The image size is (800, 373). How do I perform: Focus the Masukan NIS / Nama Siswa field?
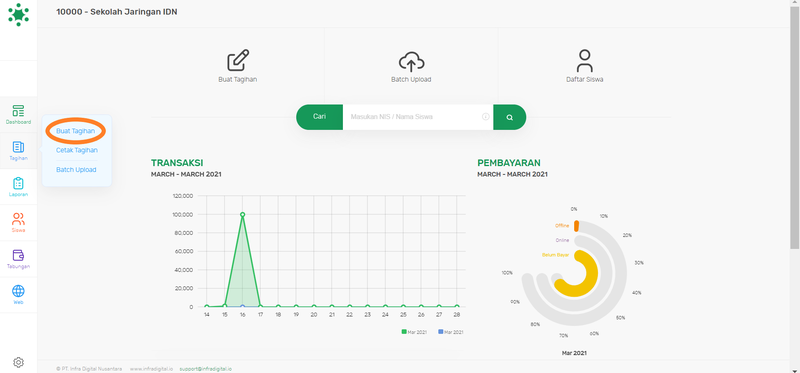(x=418, y=117)
